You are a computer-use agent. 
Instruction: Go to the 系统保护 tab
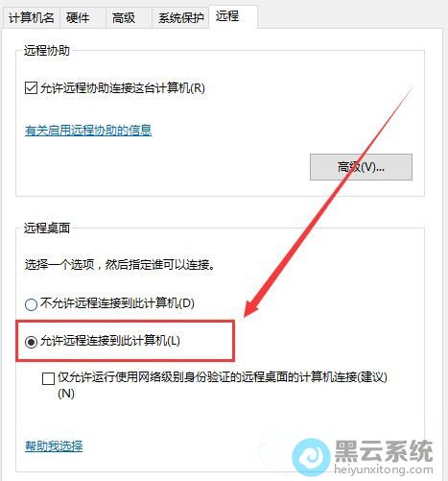180,18
